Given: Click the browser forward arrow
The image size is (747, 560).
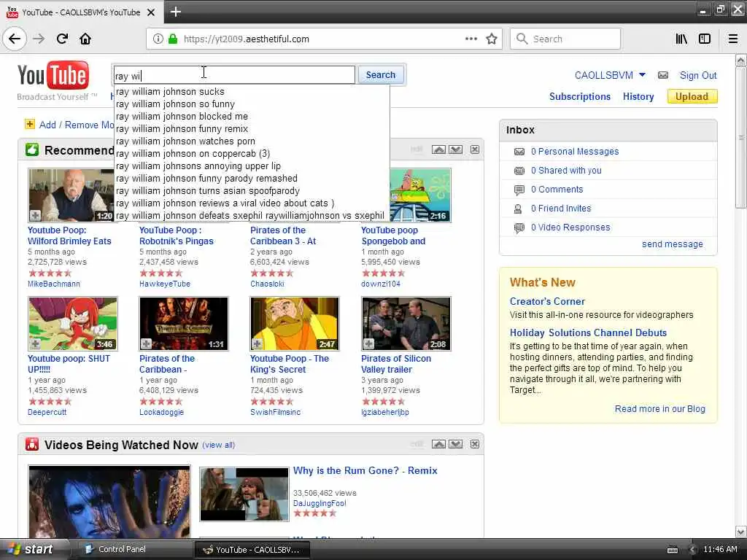Looking at the screenshot, I should (39, 39).
